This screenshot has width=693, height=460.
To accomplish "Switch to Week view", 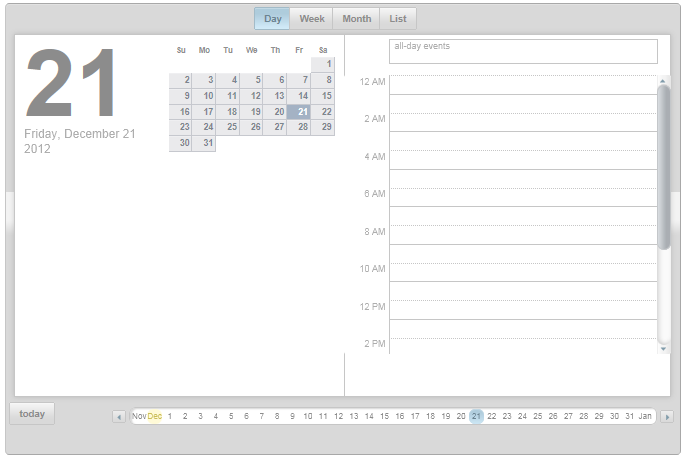I will (x=312, y=19).
